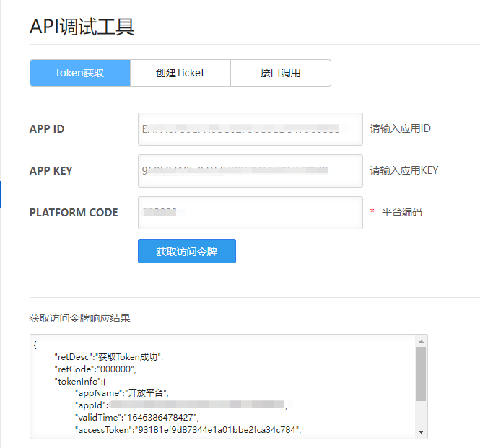This screenshot has width=480, height=448.
Task: Click the response box scrollbar thumb
Action: pos(421,373)
